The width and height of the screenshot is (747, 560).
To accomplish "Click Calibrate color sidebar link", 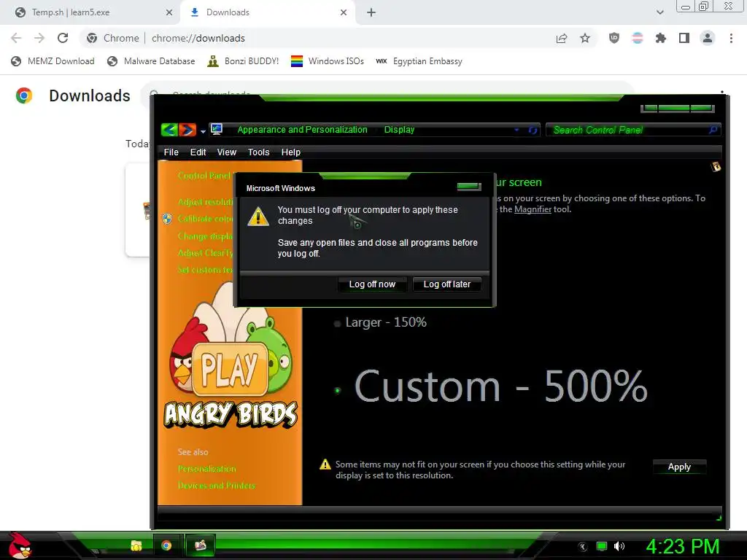I will pos(206,219).
